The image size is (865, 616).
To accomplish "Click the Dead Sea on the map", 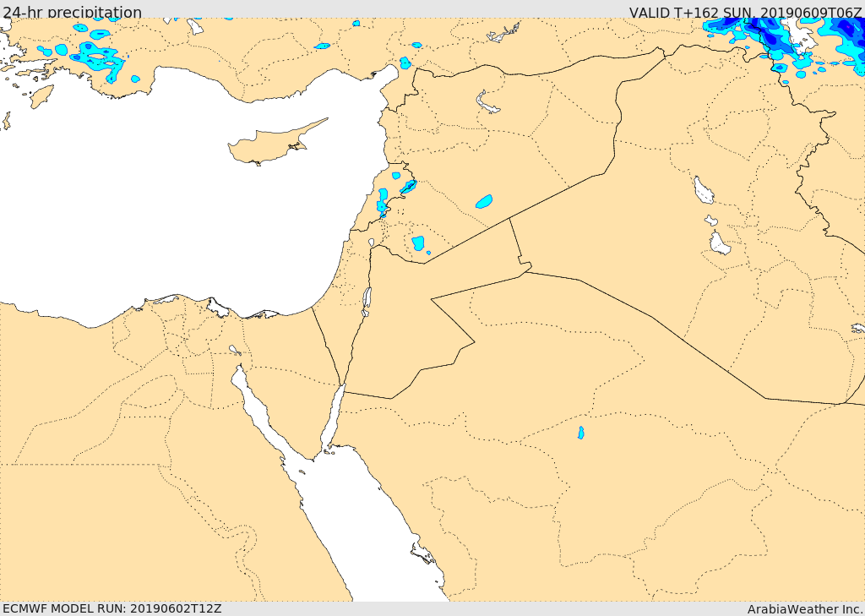I will click(367, 301).
